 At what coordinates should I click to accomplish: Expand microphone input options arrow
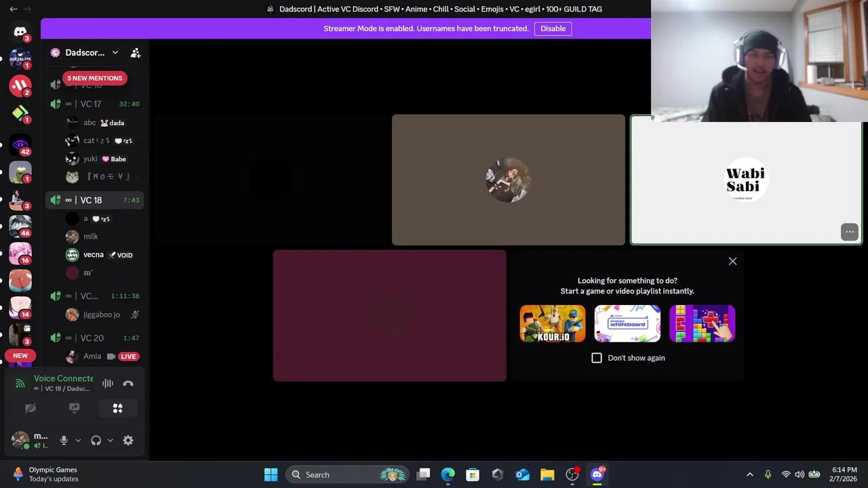(78, 441)
